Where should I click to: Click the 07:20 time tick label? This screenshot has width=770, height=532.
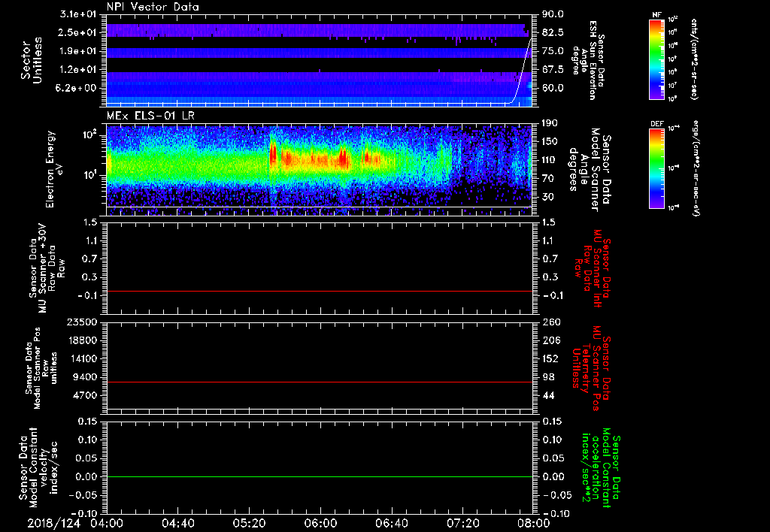coord(462,522)
